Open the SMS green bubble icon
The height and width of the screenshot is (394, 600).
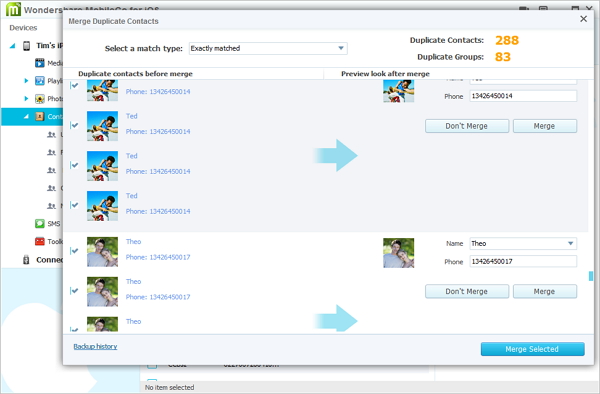[x=40, y=223]
